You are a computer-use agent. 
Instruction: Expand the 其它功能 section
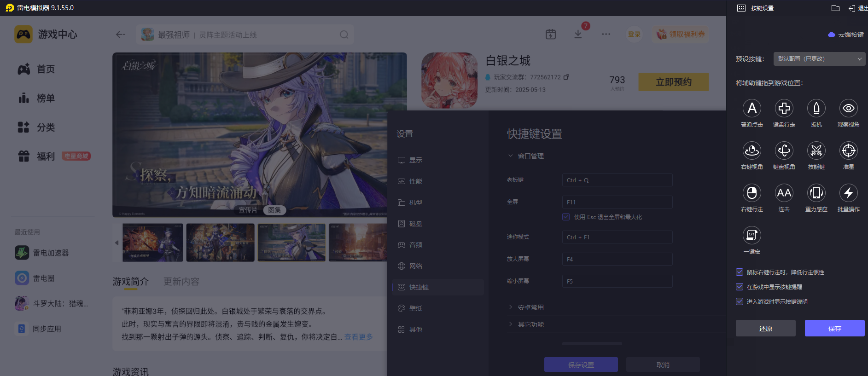(x=526, y=324)
